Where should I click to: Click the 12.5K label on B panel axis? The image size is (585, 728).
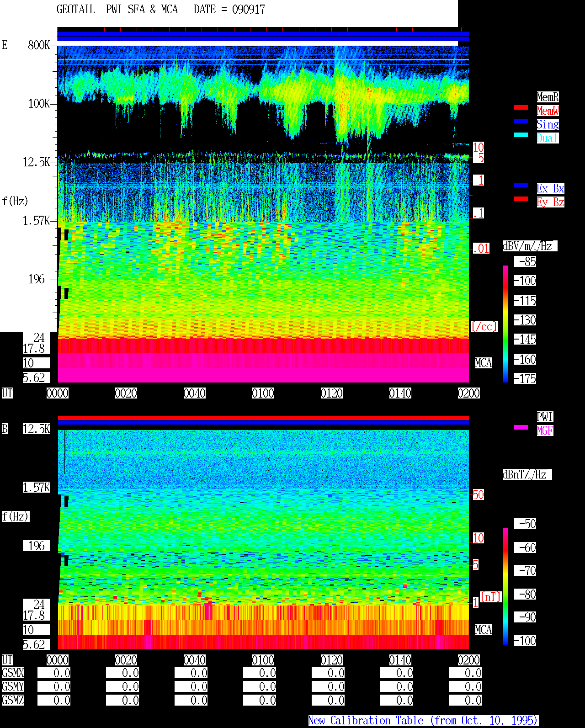(x=36, y=429)
